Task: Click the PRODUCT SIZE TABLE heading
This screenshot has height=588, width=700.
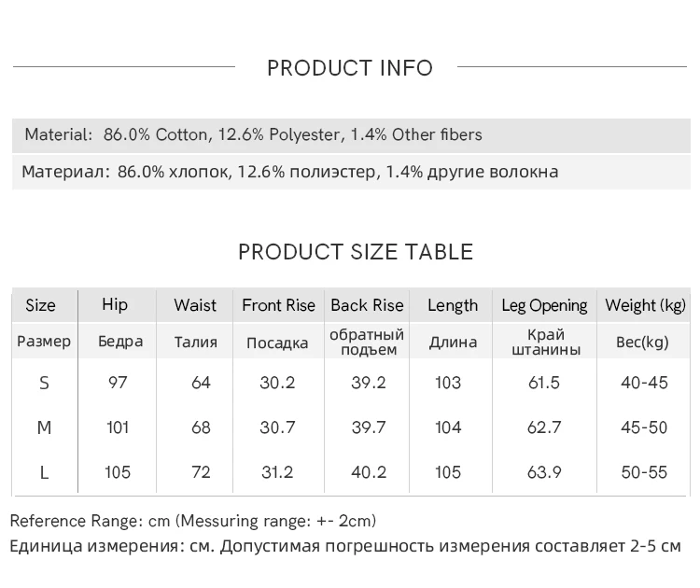Action: pos(356,252)
